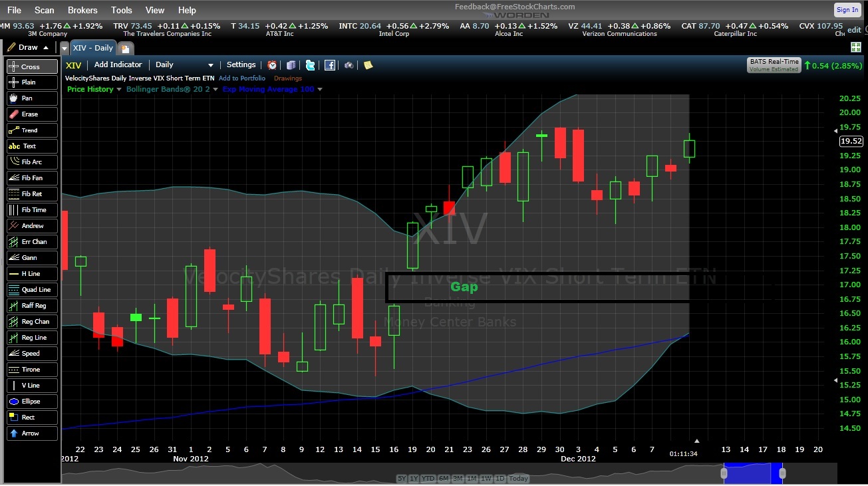
Task: Choose the Andrew pitchfork tool
Action: (x=32, y=226)
